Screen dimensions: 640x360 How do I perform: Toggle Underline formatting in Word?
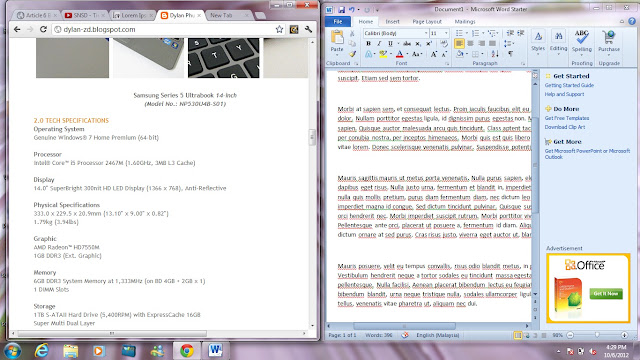coord(390,43)
